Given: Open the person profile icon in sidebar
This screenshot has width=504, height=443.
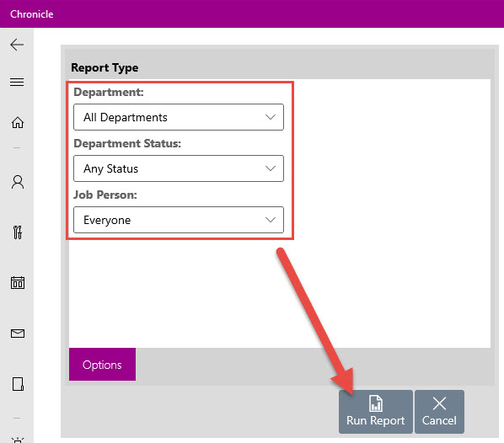Looking at the screenshot, I should pos(18,182).
